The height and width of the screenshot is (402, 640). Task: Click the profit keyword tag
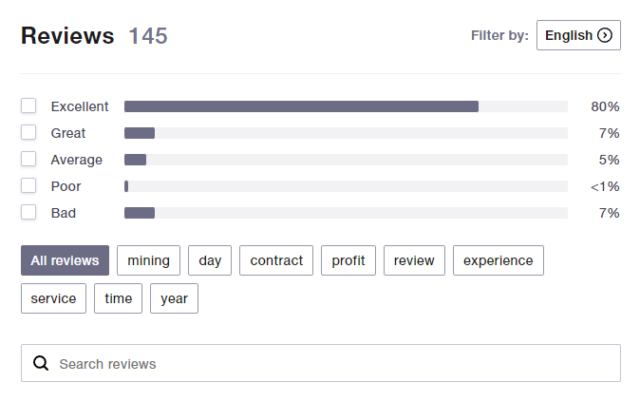[348, 260]
